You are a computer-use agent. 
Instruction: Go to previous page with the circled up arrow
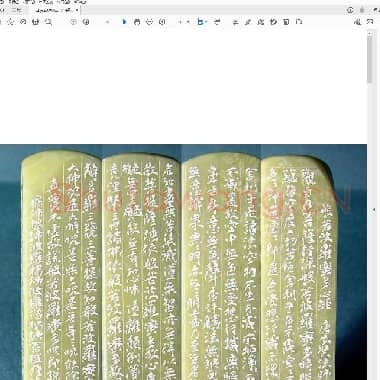click(x=74, y=22)
